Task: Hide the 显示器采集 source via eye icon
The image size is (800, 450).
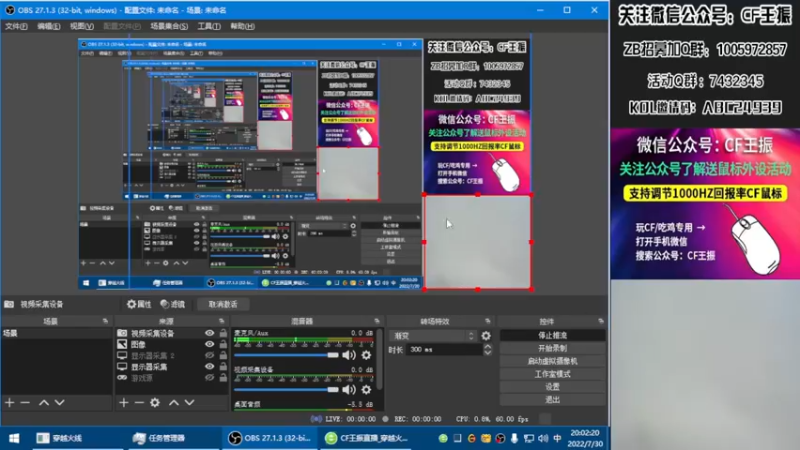Action: [x=209, y=367]
